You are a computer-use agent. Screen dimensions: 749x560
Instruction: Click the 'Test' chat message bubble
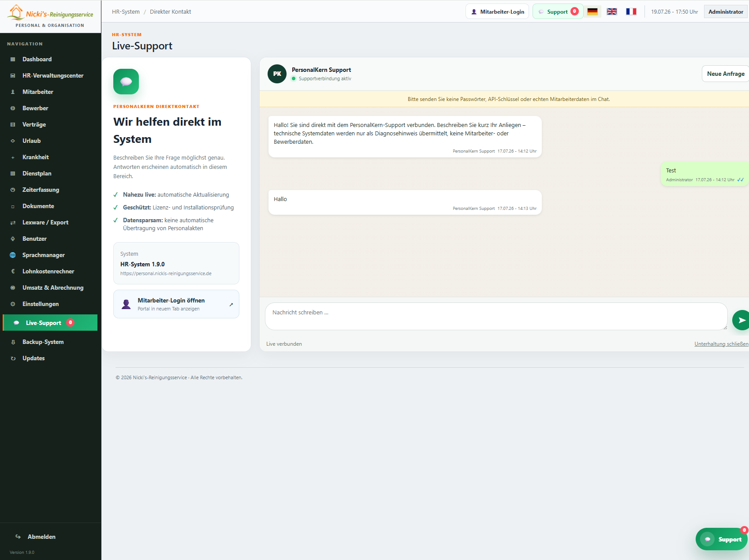[704, 174]
